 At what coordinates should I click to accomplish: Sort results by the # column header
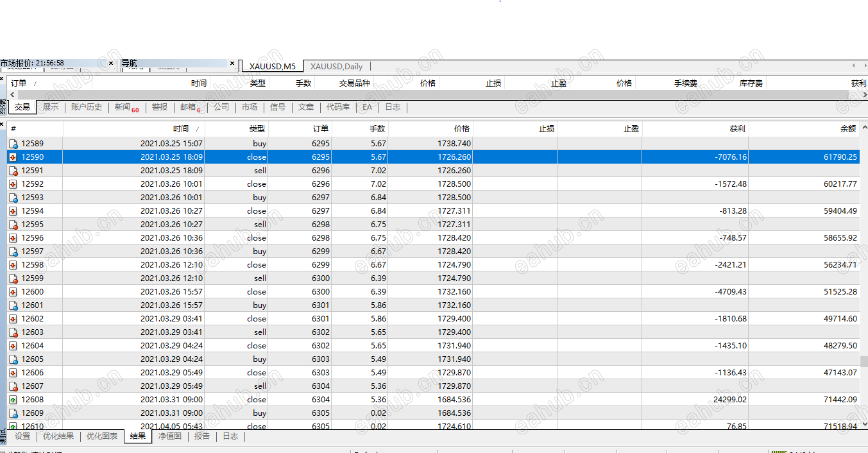[x=35, y=129]
